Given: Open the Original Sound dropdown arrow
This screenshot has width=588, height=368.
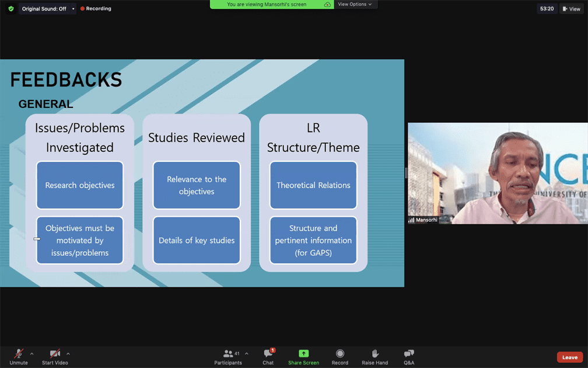Looking at the screenshot, I should (72, 8).
